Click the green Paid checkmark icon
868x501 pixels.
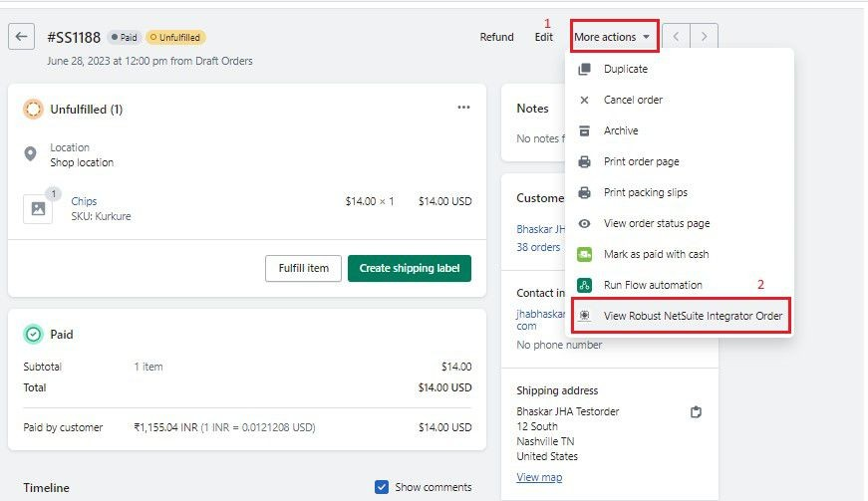33,334
